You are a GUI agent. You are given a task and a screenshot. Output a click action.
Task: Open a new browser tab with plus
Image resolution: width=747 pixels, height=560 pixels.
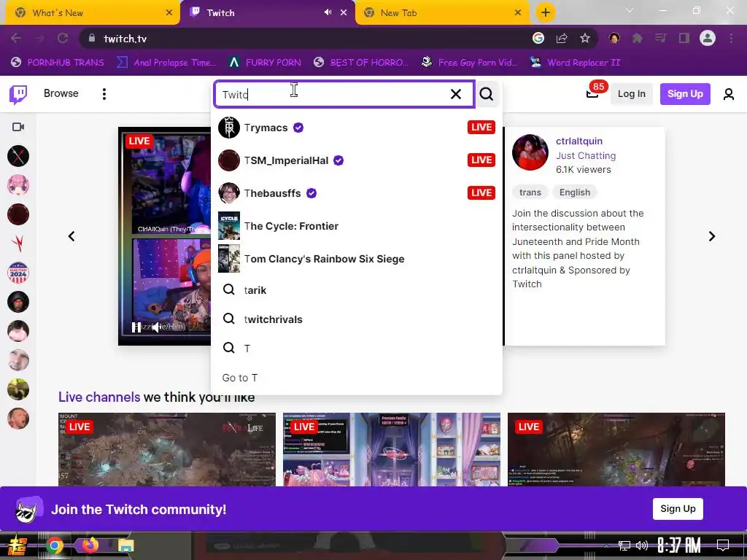[x=546, y=13]
